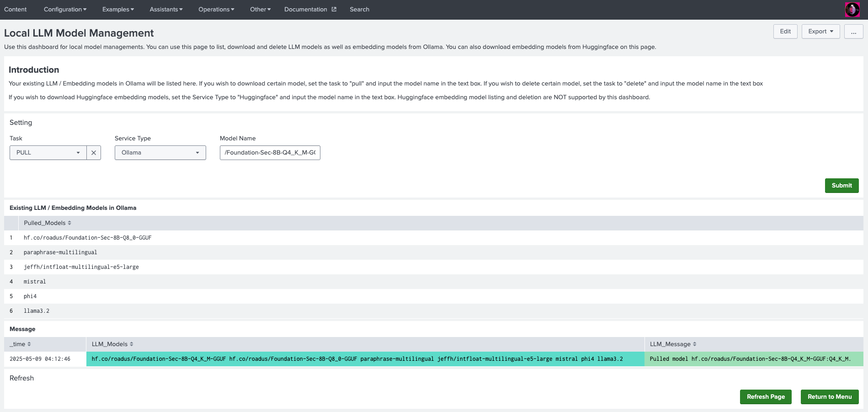Select the mistral row in models table
Image resolution: width=868 pixels, height=412 pixels.
[35, 282]
